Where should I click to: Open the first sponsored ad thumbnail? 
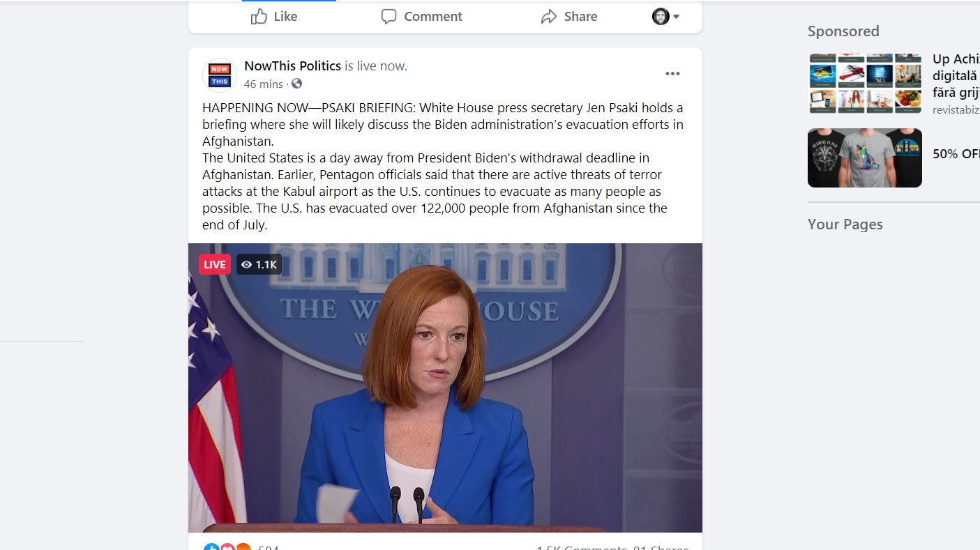click(x=865, y=84)
